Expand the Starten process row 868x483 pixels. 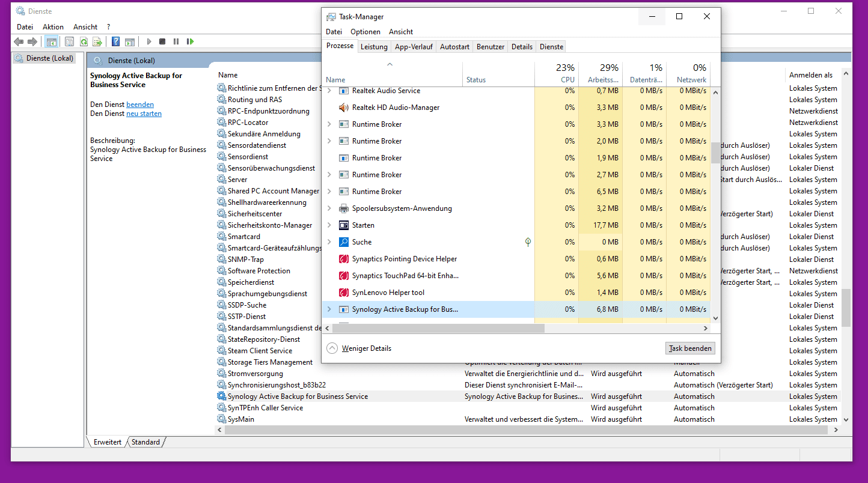point(329,225)
